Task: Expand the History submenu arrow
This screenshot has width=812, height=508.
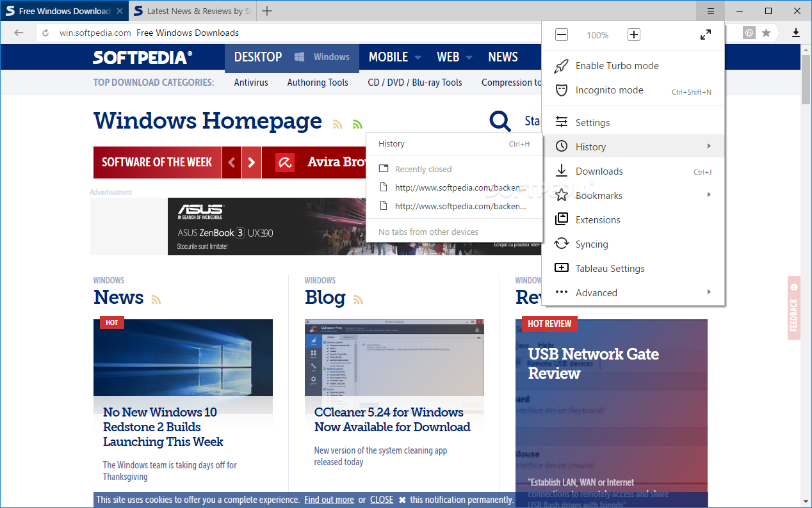Action: 709,147
